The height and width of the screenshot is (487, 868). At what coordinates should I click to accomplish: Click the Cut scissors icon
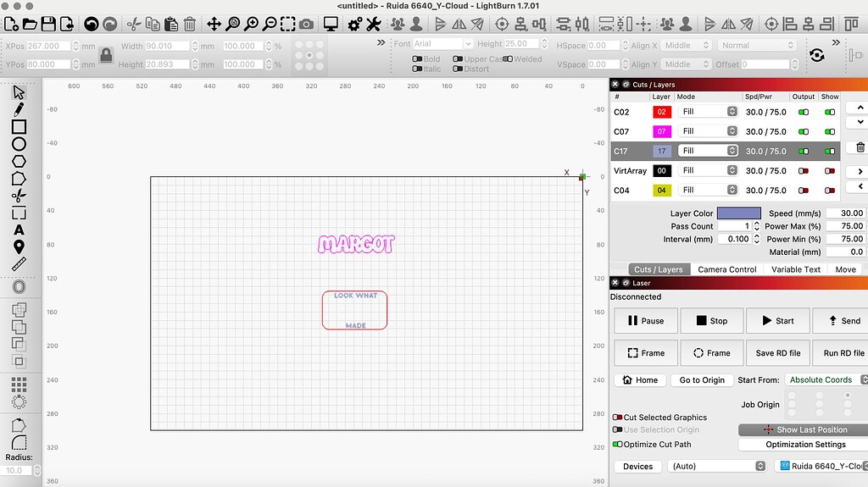(133, 24)
